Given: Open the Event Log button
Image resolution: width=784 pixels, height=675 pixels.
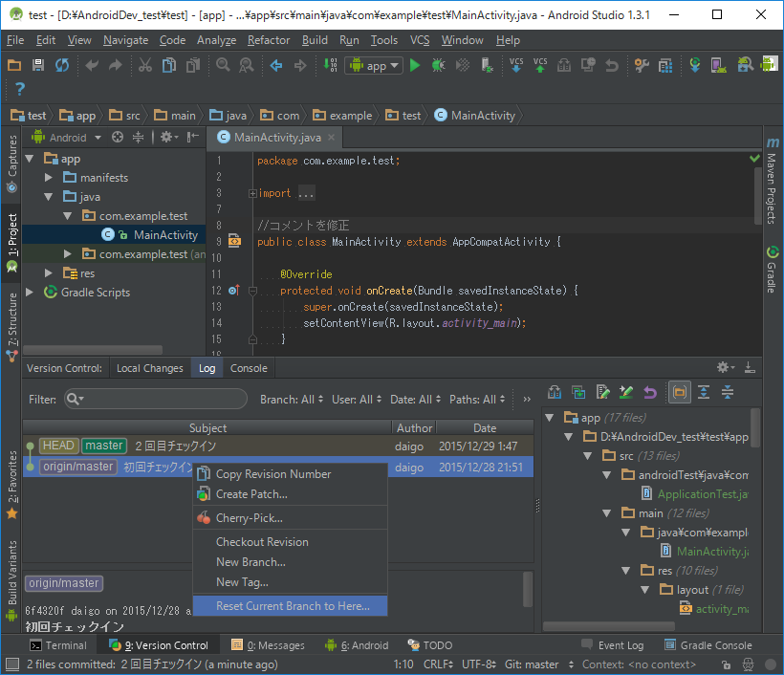Looking at the screenshot, I should click(x=612, y=645).
